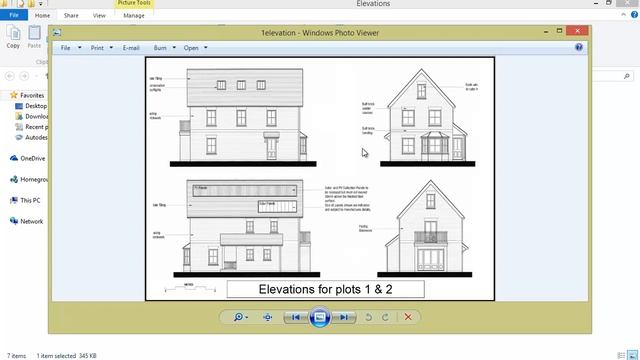Click the actual size fit icon
The height and width of the screenshot is (360, 640).
pos(268,317)
